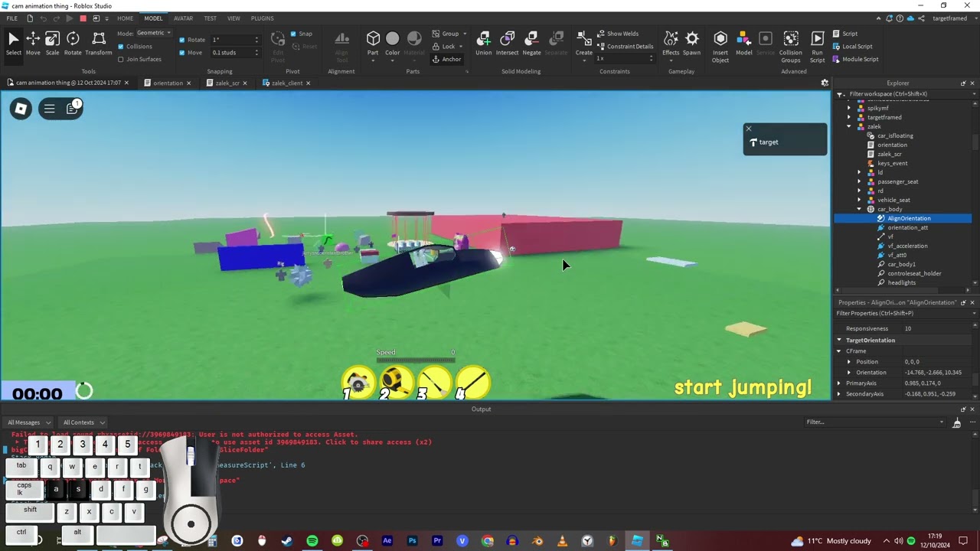Pick the Transform tool
Screen dimensions: 980x551
[99, 43]
